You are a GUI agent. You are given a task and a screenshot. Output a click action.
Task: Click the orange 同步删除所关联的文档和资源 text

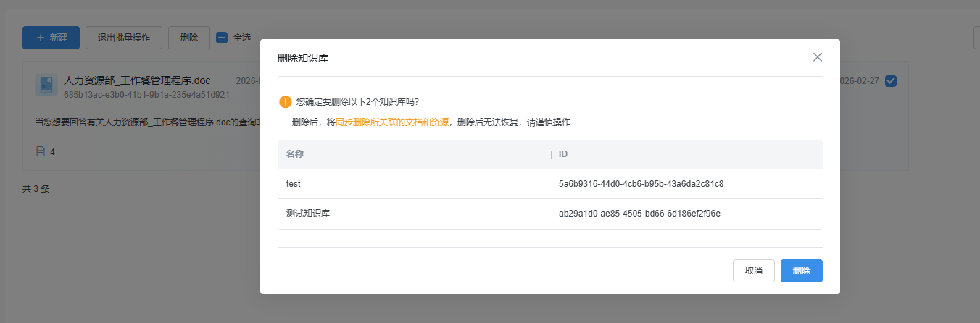point(391,122)
